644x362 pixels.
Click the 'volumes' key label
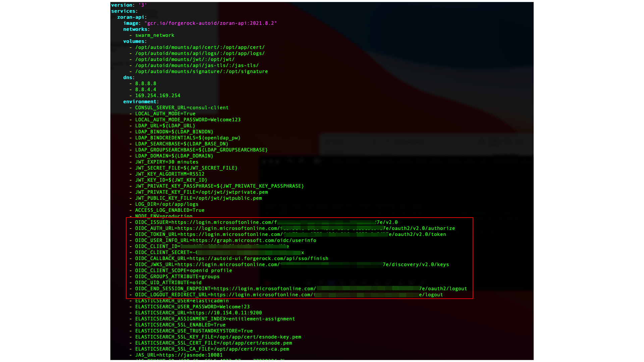(x=133, y=41)
